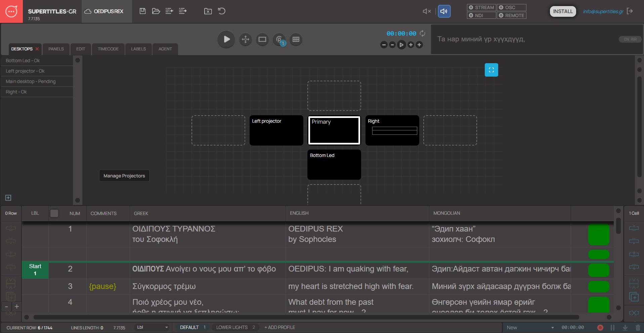Click the second plus timecode button

419,45
